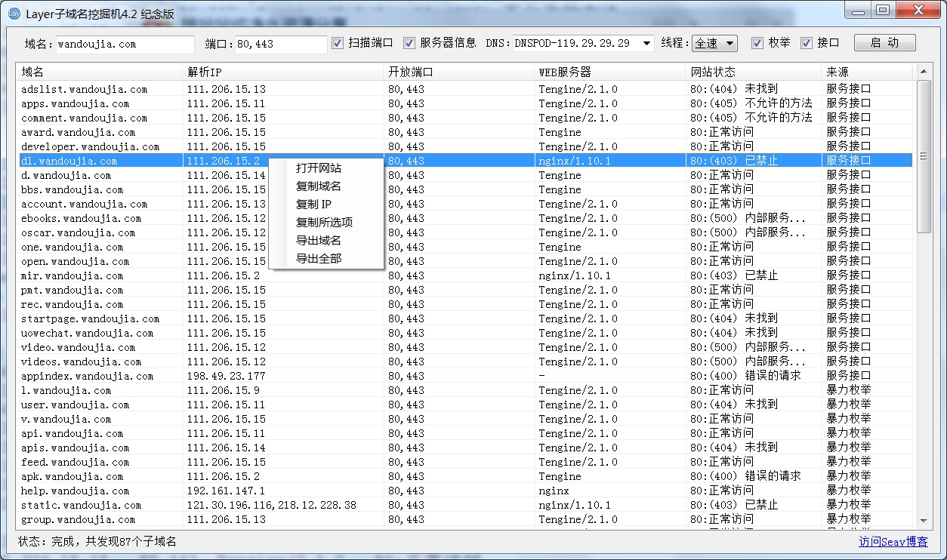This screenshot has width=947, height=560.
Task: Choose 复制所选项 from context menu
Action: (x=326, y=223)
